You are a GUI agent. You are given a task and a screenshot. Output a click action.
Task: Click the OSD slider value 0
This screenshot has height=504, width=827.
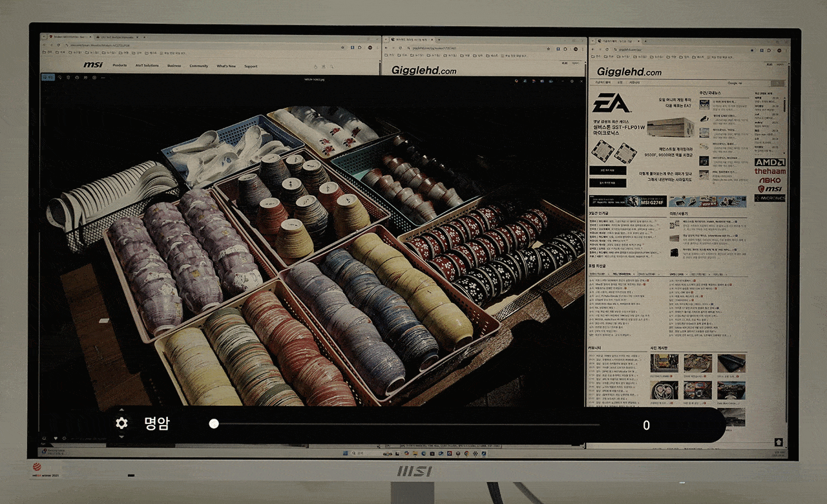click(647, 425)
